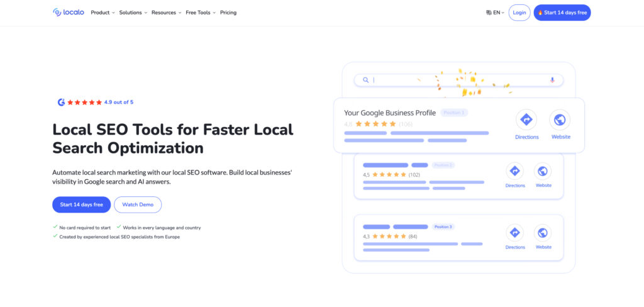
Task: Click the Website label on Position 3 card
Action: click(x=543, y=247)
